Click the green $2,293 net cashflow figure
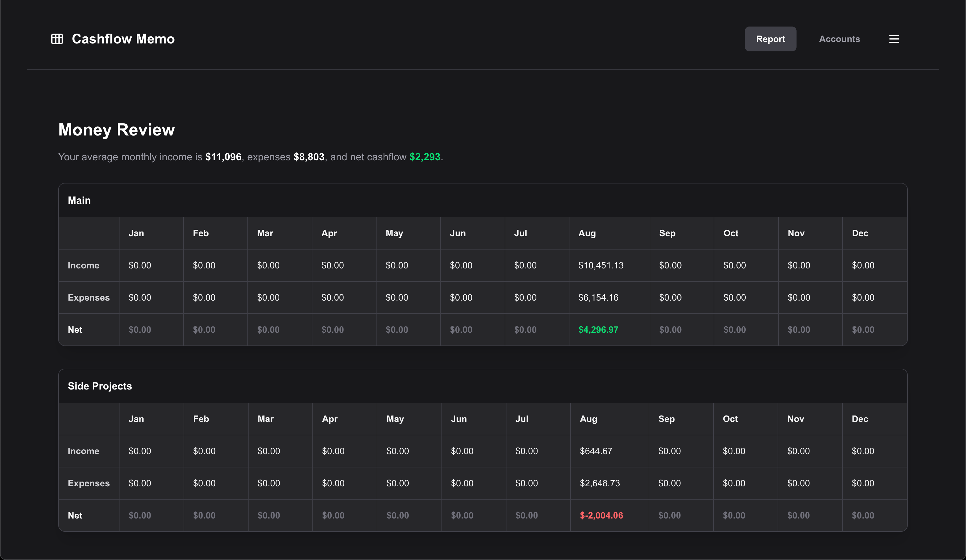Screen dimensions: 966x560 coord(424,157)
